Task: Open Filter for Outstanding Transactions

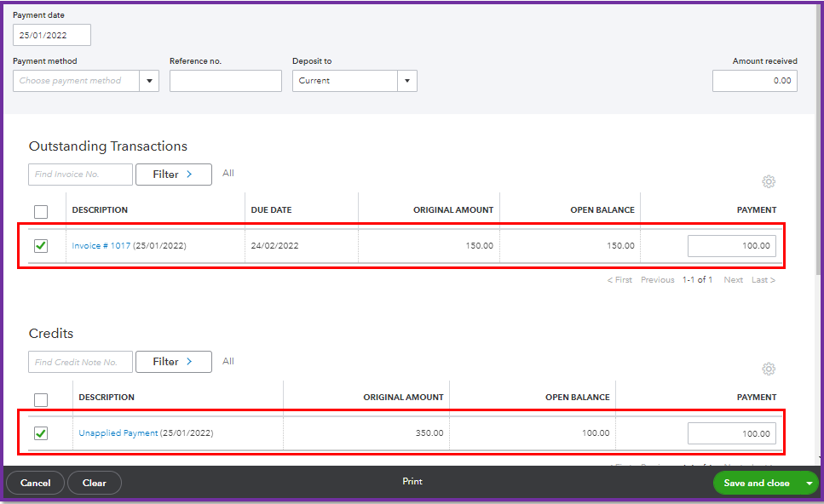Action: coord(174,175)
